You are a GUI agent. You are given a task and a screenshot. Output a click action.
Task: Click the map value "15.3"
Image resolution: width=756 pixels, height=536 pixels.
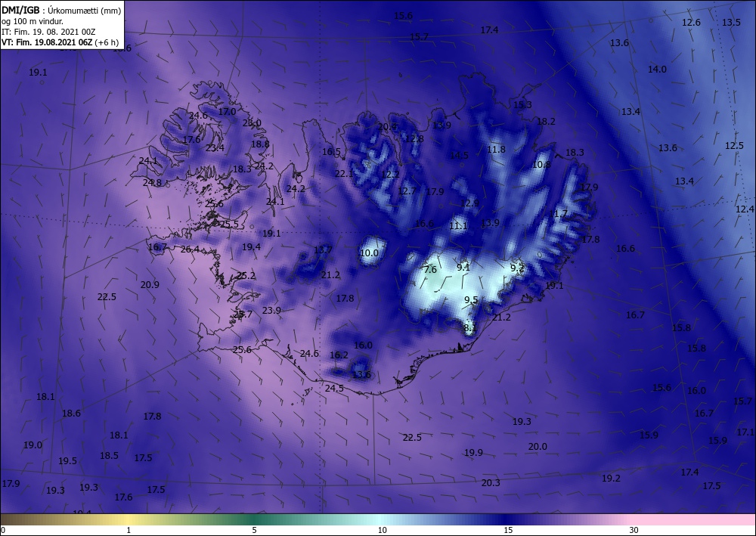(522, 104)
